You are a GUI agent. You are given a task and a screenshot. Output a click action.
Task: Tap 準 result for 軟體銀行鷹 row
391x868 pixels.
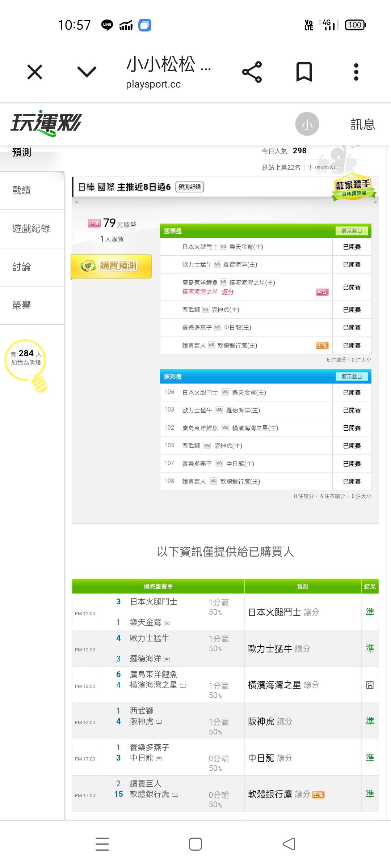[x=370, y=794]
